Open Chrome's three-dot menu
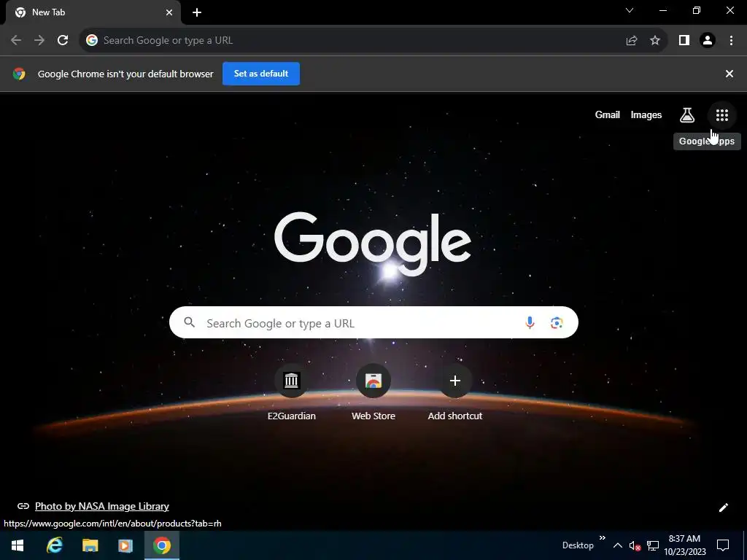Viewport: 747px width, 560px height. click(x=731, y=41)
